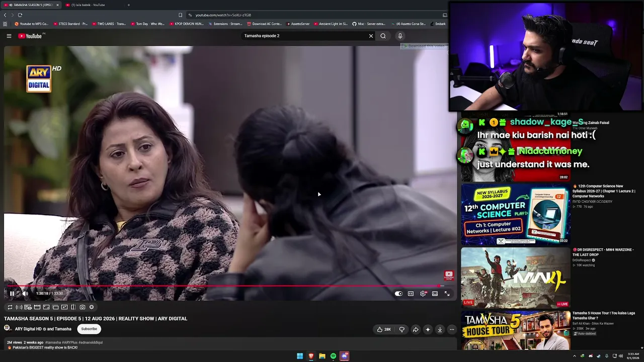
Task: Turn on closed captions (CC)
Action: [x=411, y=294]
